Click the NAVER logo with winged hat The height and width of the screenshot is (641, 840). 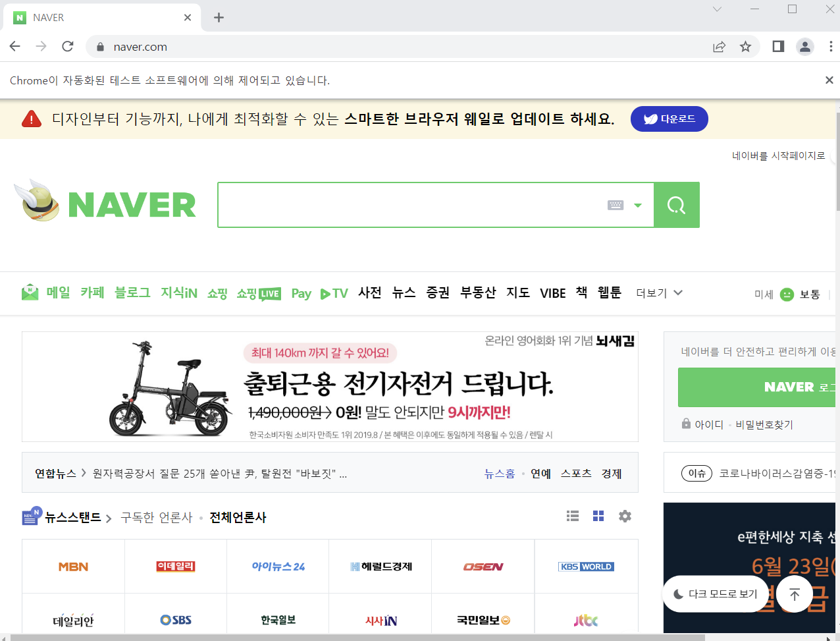point(105,201)
